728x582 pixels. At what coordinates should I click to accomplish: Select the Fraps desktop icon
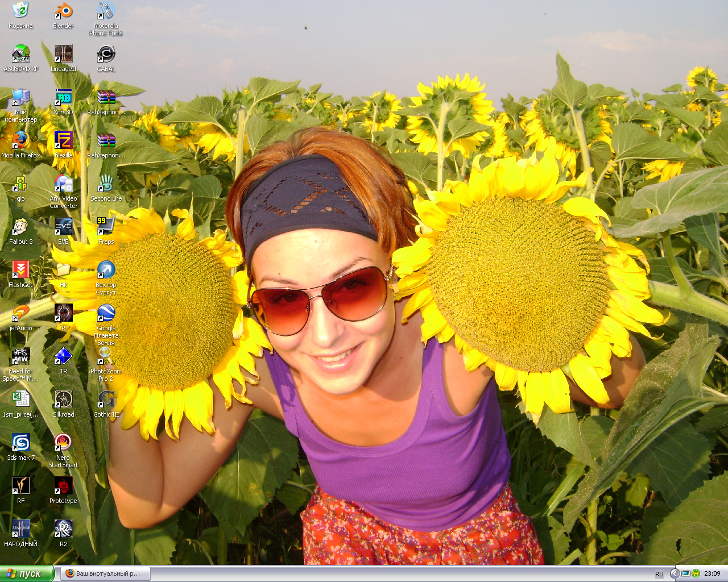(x=106, y=227)
